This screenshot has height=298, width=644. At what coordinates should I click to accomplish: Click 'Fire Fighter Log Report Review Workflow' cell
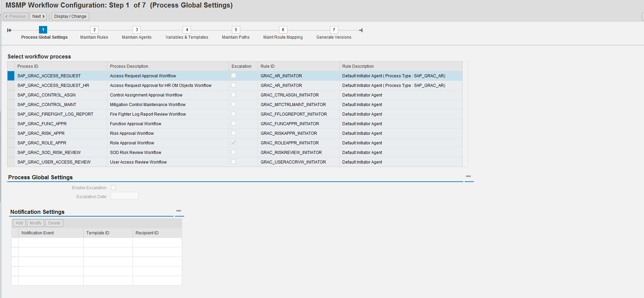[x=168, y=114]
